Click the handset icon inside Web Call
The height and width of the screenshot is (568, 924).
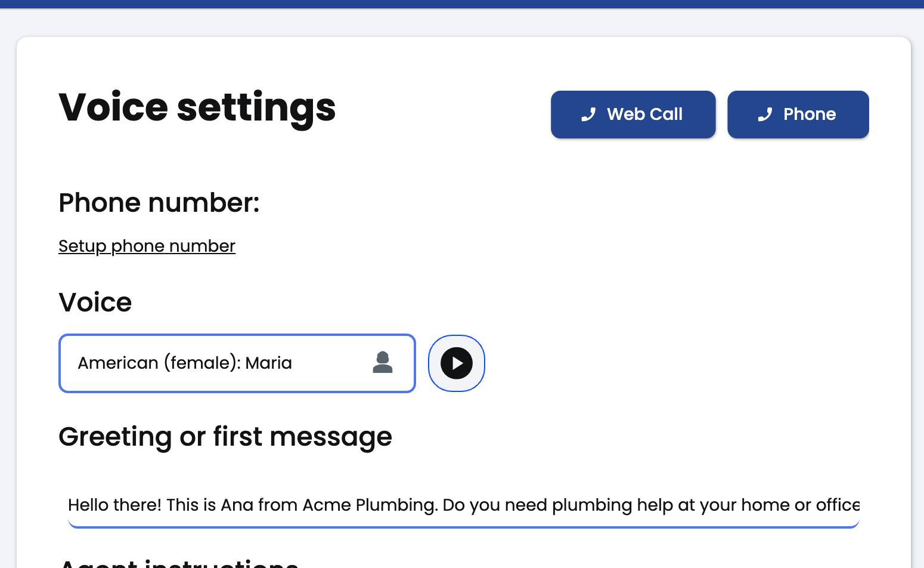click(588, 115)
